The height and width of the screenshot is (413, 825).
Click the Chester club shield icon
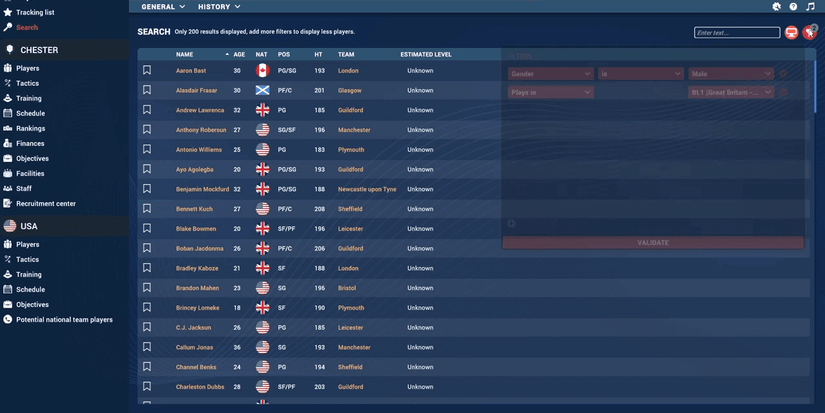point(9,49)
